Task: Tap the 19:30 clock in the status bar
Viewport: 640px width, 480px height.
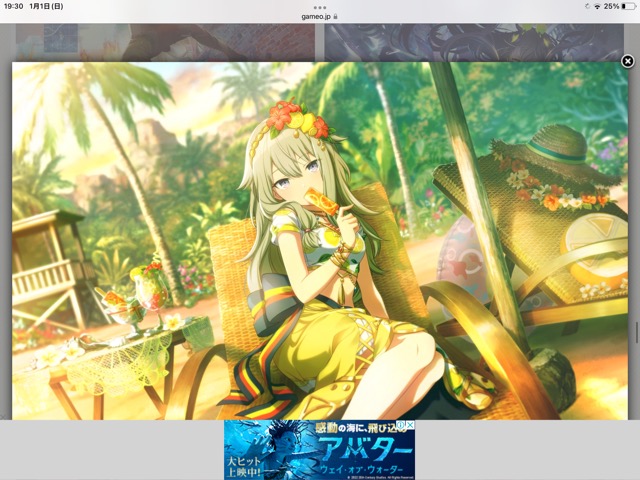Action: click(15, 6)
